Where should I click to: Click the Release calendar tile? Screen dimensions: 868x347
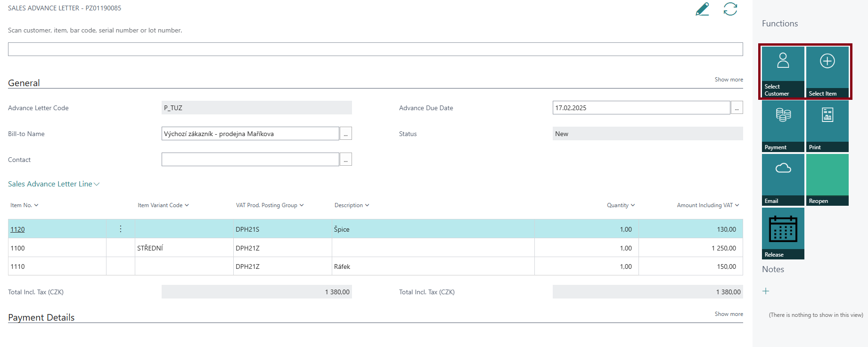click(783, 234)
